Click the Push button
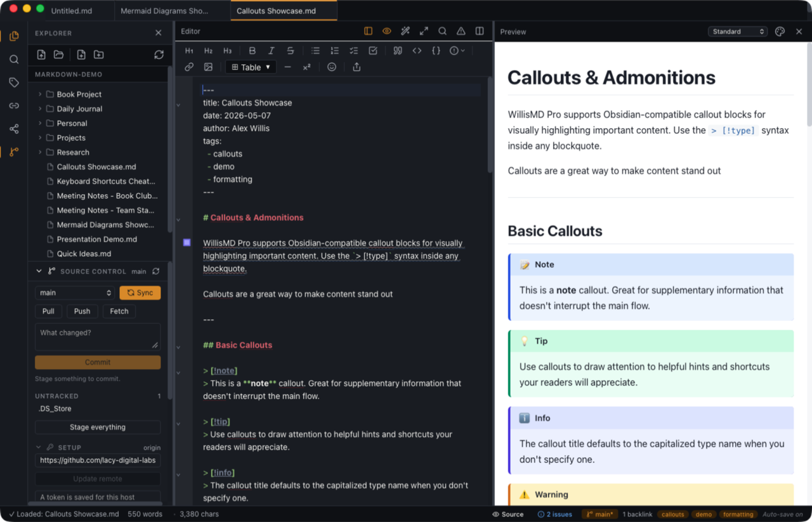The width and height of the screenshot is (812, 522). point(82,311)
